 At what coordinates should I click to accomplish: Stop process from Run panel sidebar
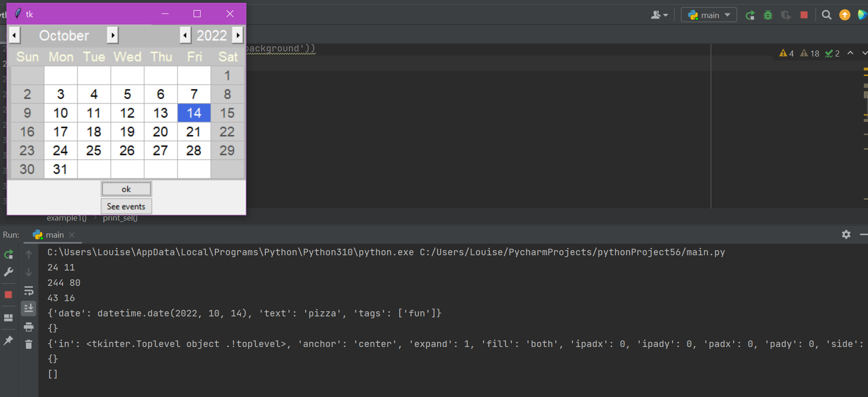point(8,295)
